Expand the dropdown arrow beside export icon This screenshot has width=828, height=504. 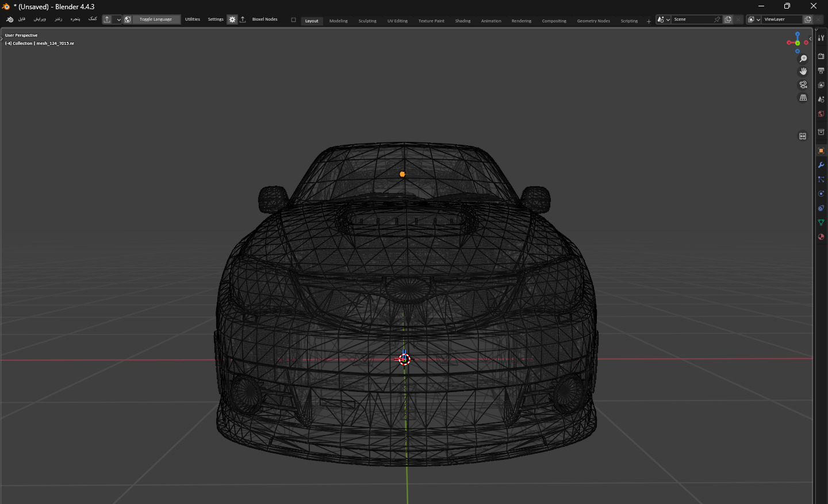118,20
